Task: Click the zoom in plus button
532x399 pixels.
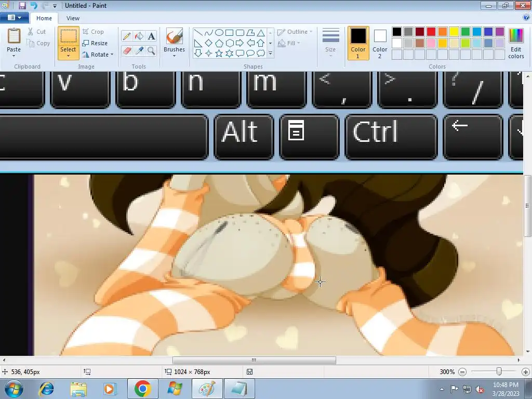Action: (x=526, y=372)
